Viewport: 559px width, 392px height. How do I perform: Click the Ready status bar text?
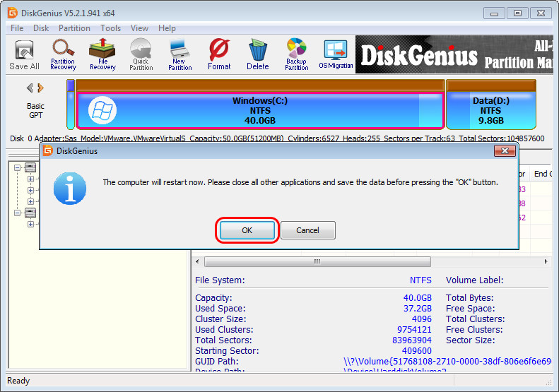point(18,381)
